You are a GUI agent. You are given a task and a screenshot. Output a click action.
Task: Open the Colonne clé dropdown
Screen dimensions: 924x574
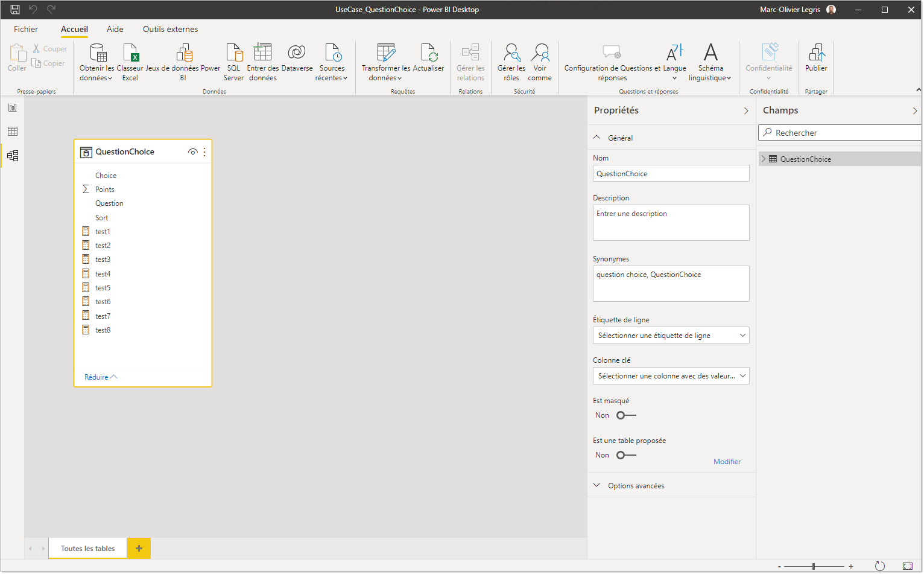tap(671, 376)
